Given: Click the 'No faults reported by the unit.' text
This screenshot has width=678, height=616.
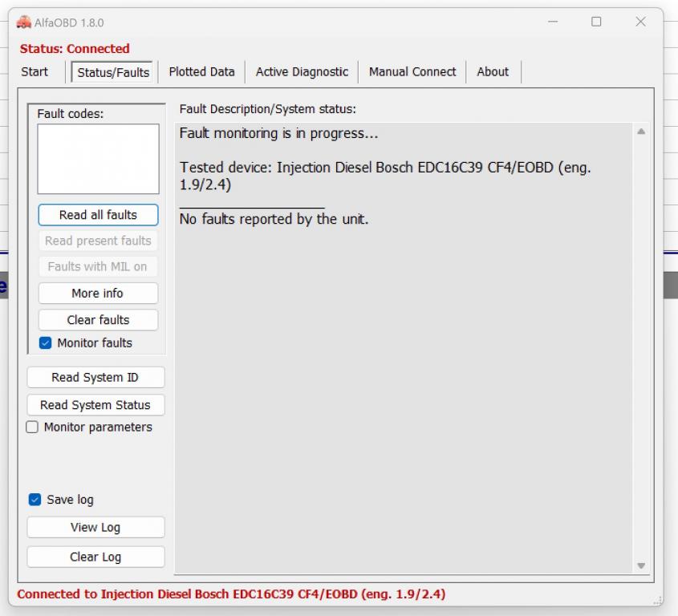Looking at the screenshot, I should coord(274,219).
